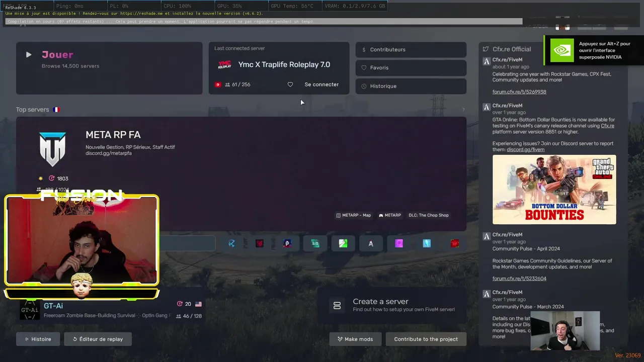The width and height of the screenshot is (644, 362).
Task: Open the Make mods button
Action: [x=355, y=339]
